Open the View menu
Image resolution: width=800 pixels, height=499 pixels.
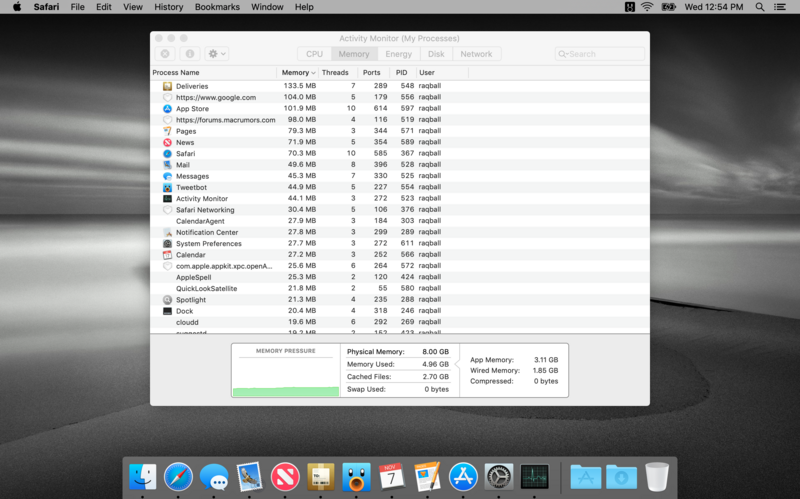tap(133, 7)
